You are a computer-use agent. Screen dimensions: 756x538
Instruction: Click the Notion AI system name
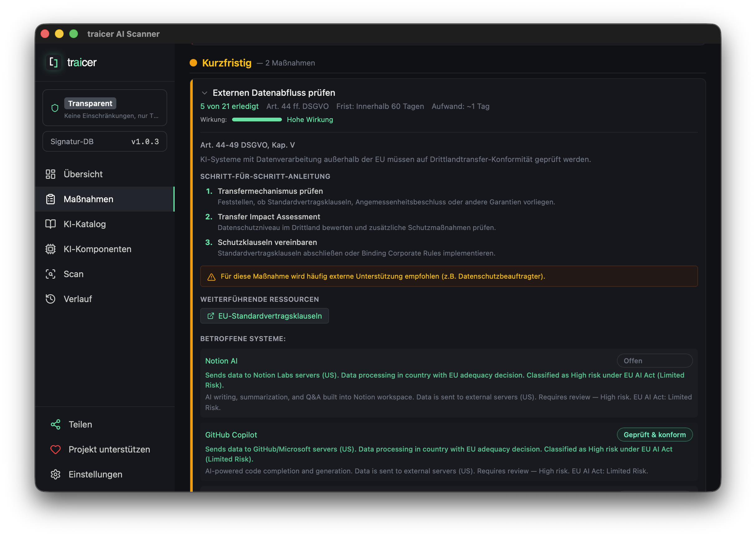coord(221,361)
